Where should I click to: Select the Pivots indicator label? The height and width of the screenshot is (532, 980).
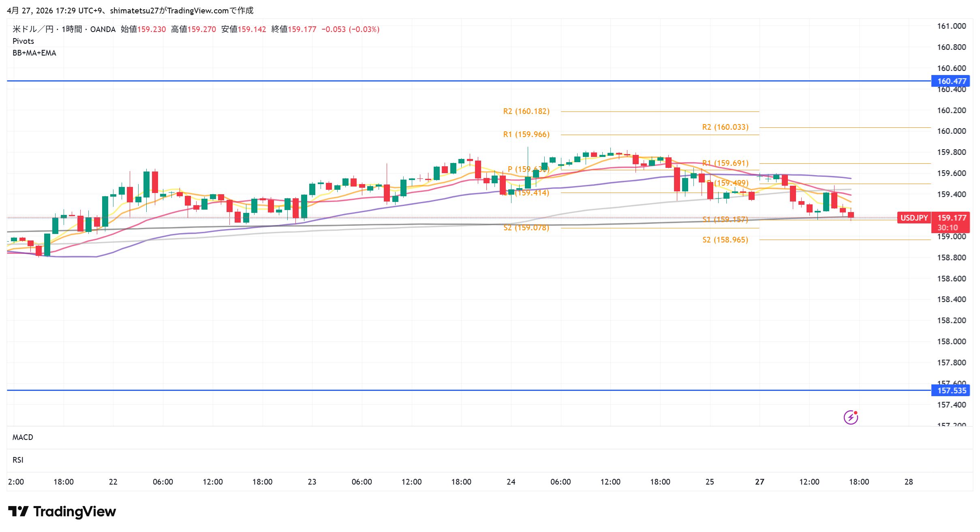[23, 41]
